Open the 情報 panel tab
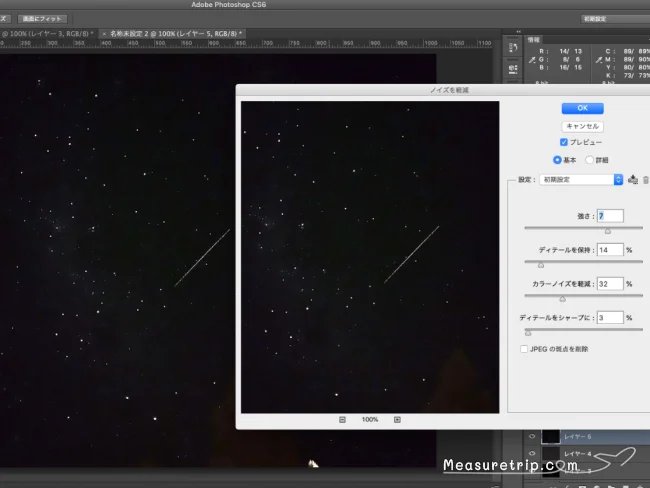This screenshot has width=650, height=488. click(534, 40)
